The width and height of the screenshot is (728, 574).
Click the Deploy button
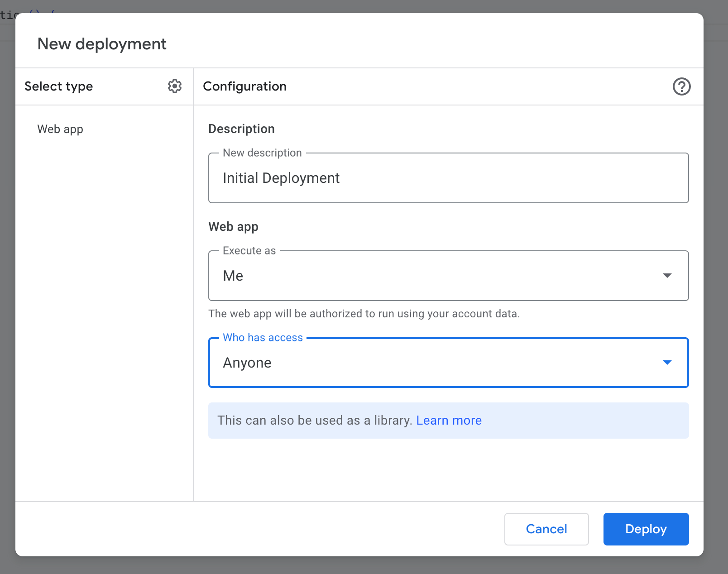click(x=646, y=529)
